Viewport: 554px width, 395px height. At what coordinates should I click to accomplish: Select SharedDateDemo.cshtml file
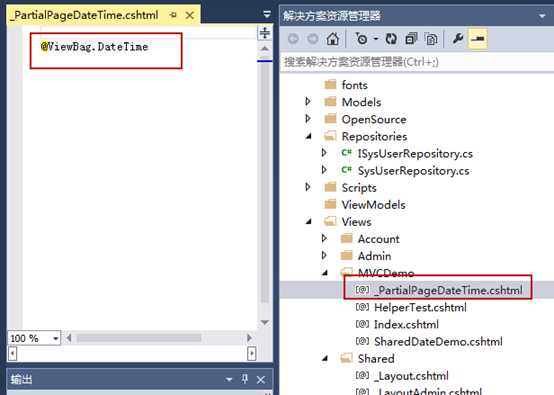[x=438, y=342]
